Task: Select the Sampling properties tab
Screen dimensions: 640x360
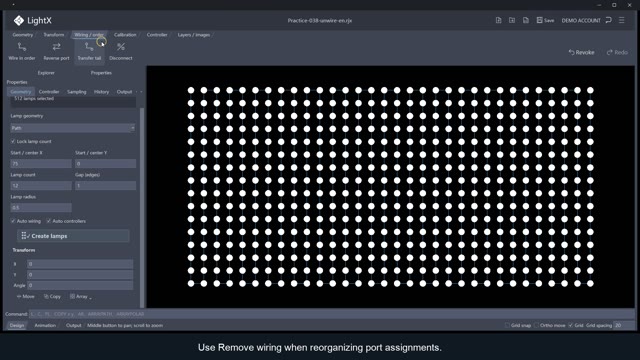Action: coord(77,92)
